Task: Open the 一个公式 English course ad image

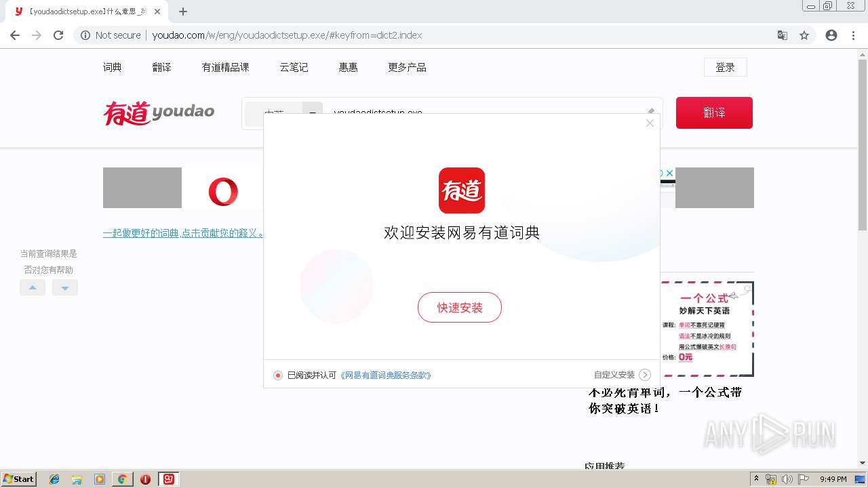Action: click(x=707, y=329)
